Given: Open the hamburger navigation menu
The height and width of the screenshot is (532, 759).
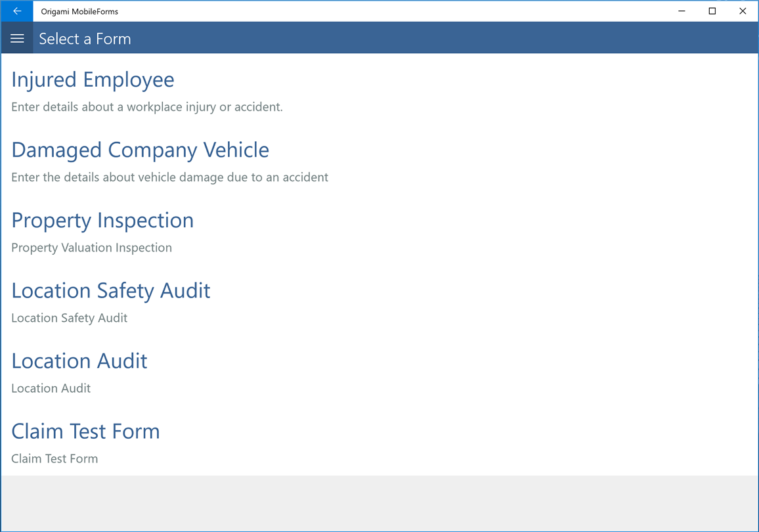Looking at the screenshot, I should [17, 39].
